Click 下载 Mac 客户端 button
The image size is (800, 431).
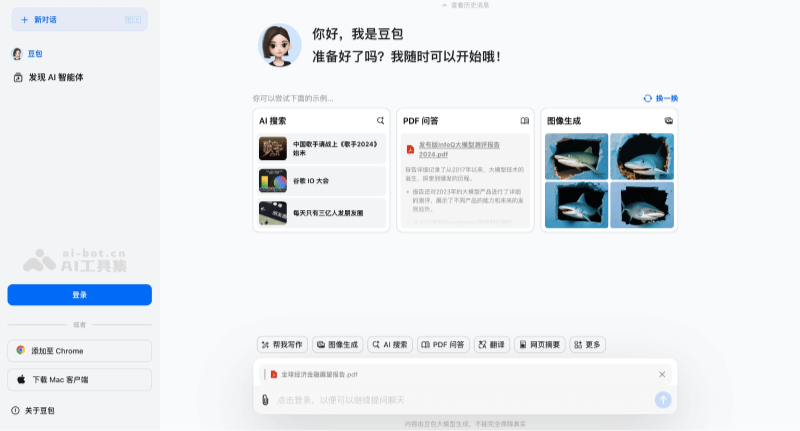[x=80, y=379]
